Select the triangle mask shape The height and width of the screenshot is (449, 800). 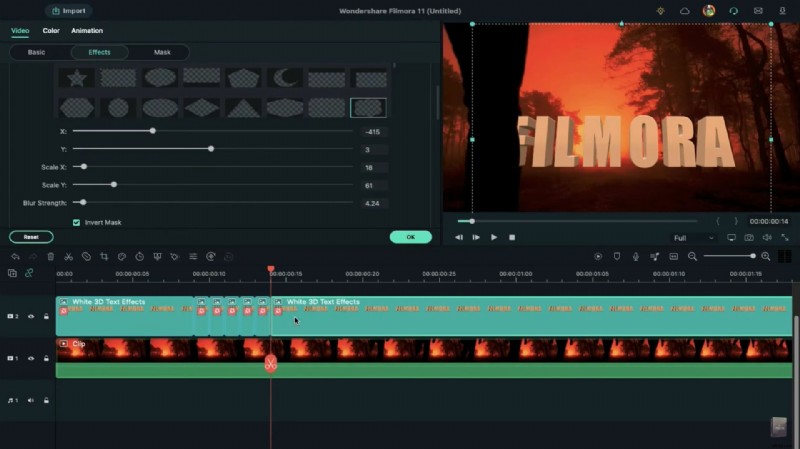tap(243, 108)
